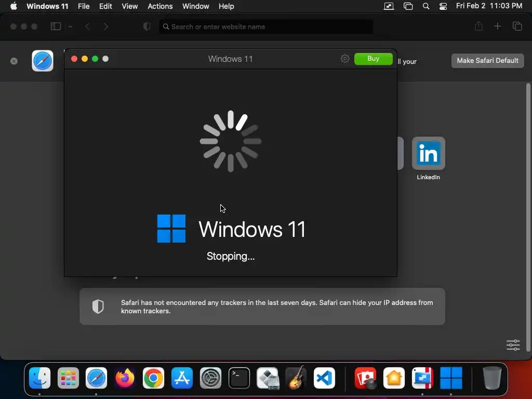The image size is (532, 399).
Task: Open the Apple menu
Action: click(x=14, y=6)
